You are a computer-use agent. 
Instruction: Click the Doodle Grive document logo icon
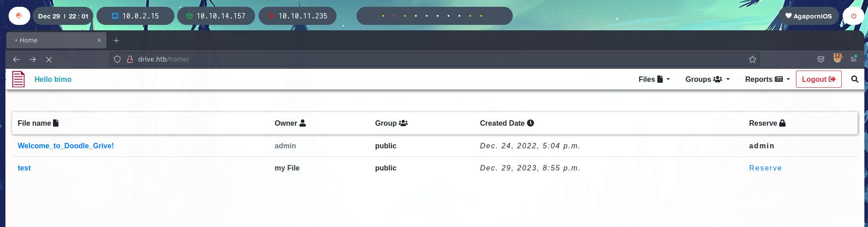point(19,79)
